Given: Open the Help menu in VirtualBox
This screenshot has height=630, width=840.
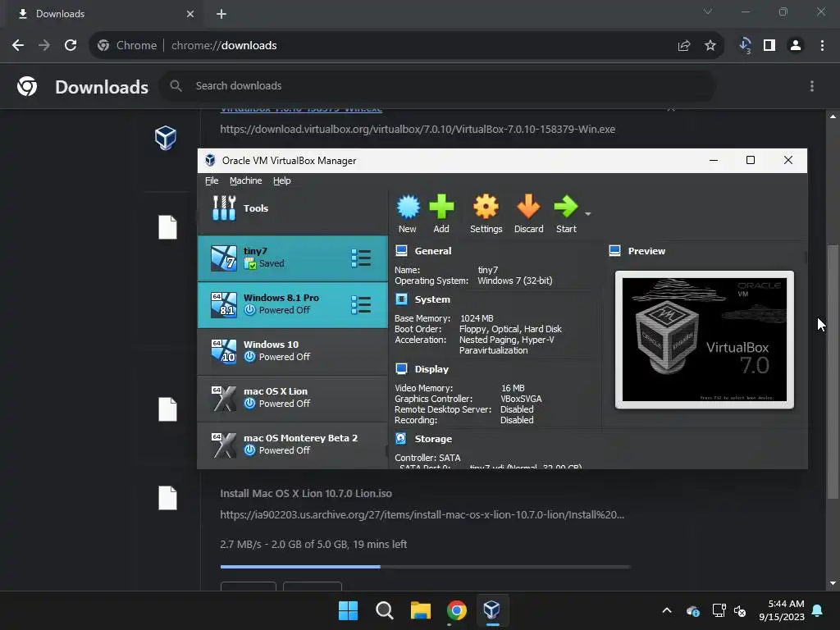Looking at the screenshot, I should coord(282,180).
